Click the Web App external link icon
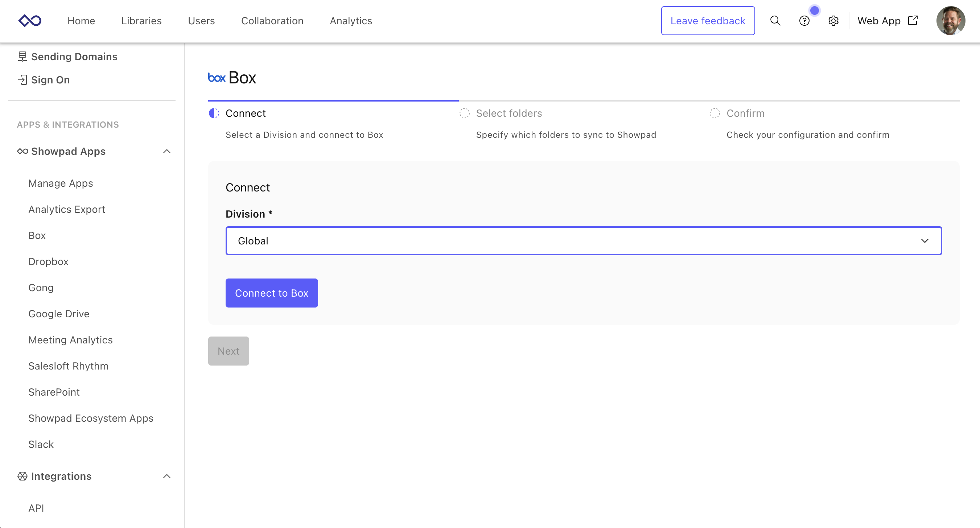The image size is (980, 528). [x=913, y=20]
